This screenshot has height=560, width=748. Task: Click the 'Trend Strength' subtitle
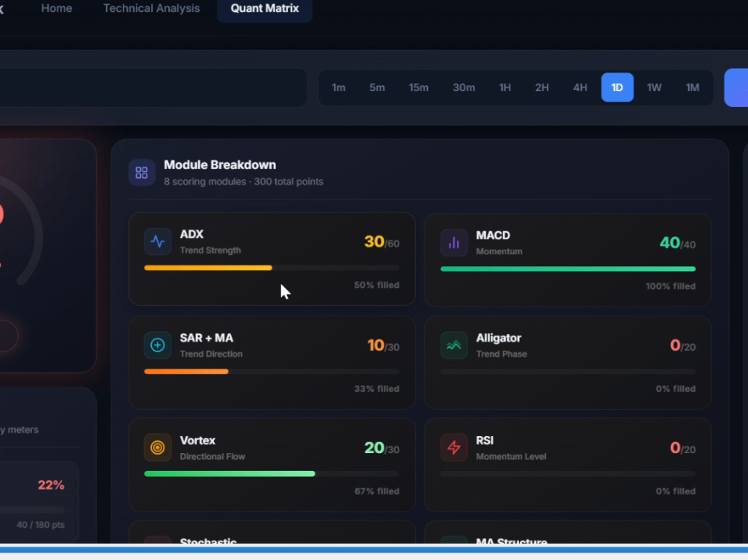(x=210, y=250)
